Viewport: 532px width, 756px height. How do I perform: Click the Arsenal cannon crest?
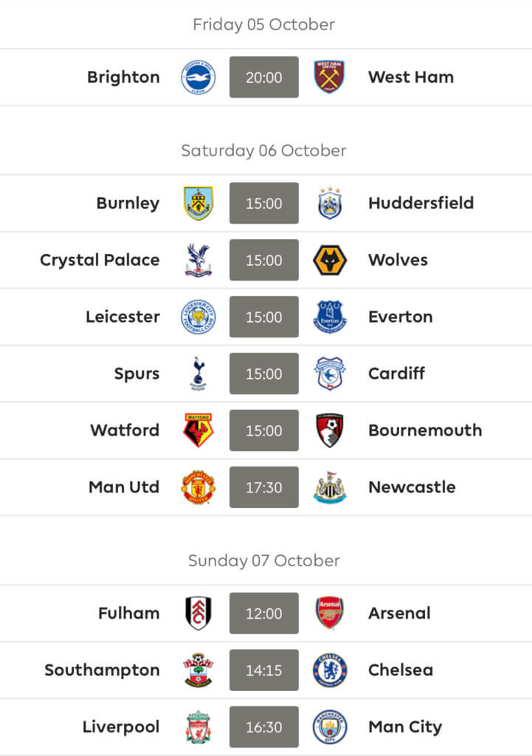(330, 614)
